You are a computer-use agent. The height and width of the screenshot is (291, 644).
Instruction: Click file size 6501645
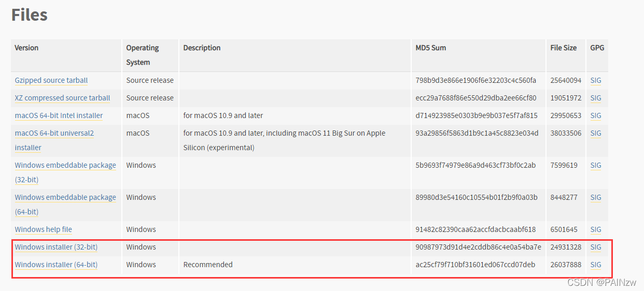pos(564,229)
